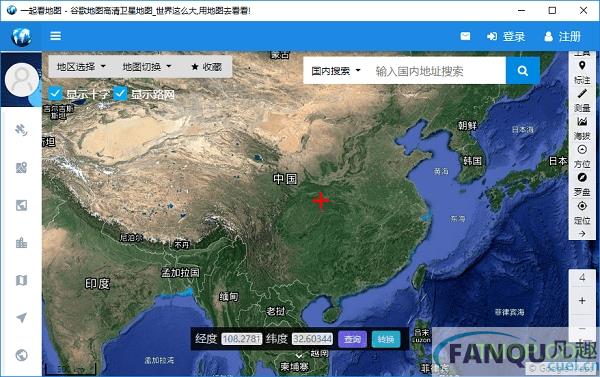Toggle the 显示十字 checkbox
600x377 pixels.
click(x=55, y=94)
